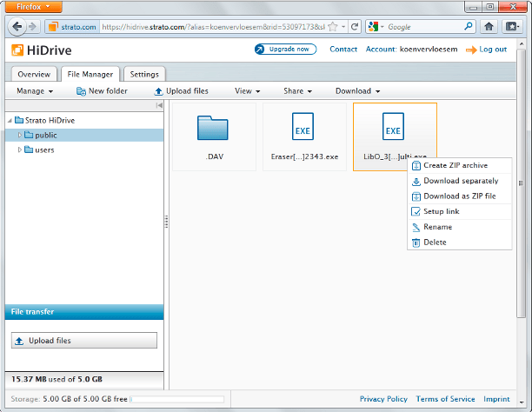Click the Setup link checkmark icon

pyautogui.click(x=416, y=212)
